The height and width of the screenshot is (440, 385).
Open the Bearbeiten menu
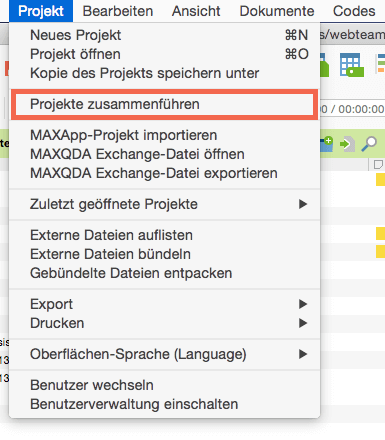(x=118, y=11)
